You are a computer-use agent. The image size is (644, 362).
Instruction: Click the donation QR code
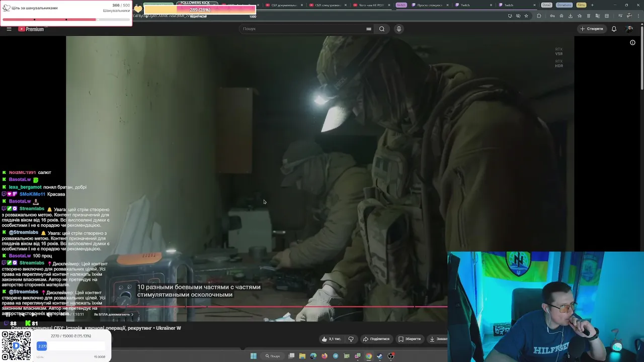16,346
